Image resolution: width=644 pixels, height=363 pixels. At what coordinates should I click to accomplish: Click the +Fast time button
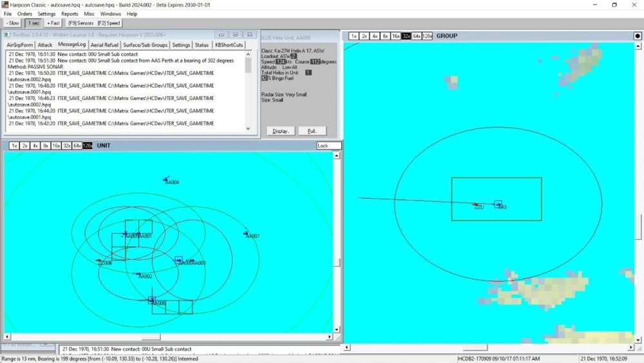(x=53, y=23)
